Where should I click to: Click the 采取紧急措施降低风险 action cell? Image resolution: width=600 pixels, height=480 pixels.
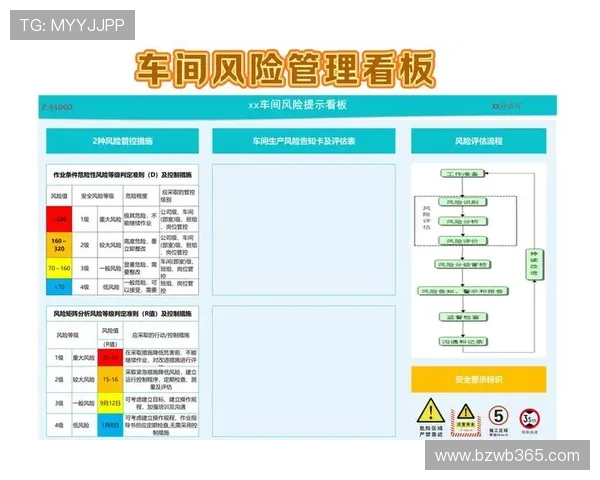click(x=161, y=379)
